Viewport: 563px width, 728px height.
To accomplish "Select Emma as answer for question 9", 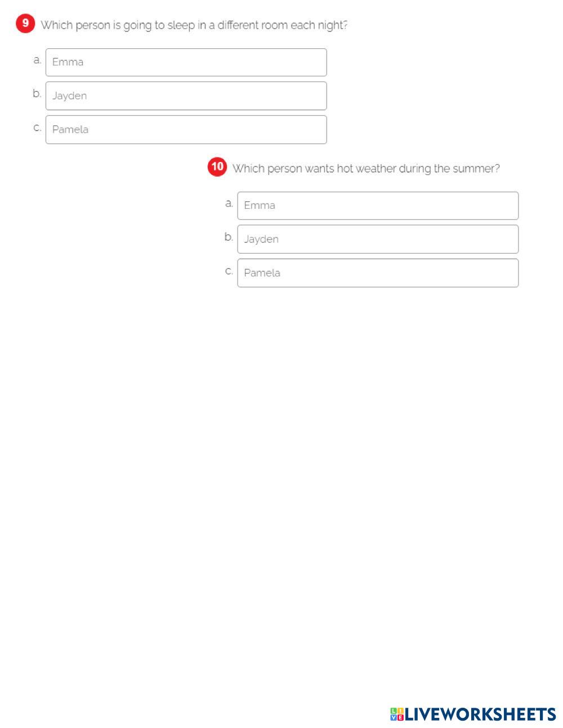I will pos(186,62).
